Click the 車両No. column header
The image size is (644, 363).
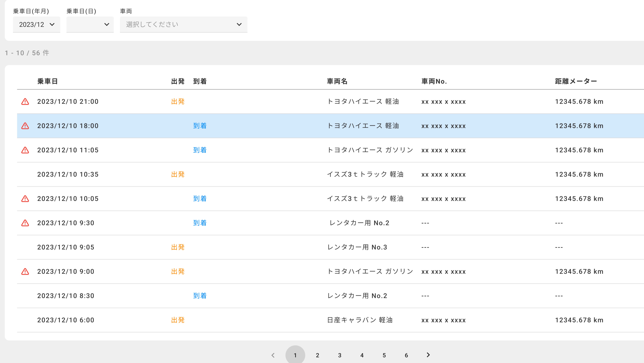tap(434, 81)
